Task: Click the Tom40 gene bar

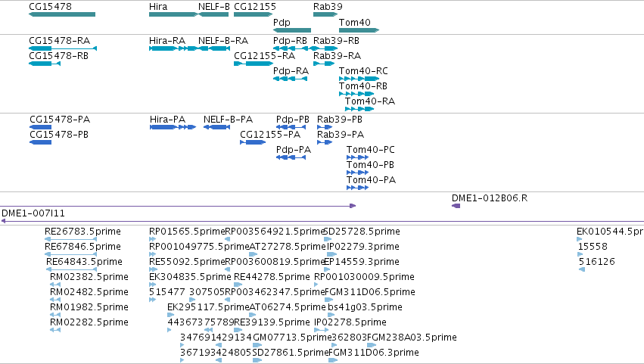Action: pyautogui.click(x=359, y=30)
